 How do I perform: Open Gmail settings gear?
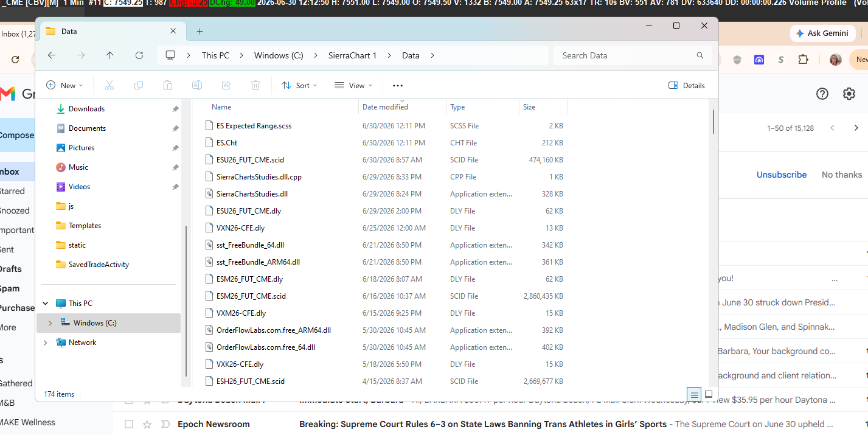(x=849, y=94)
